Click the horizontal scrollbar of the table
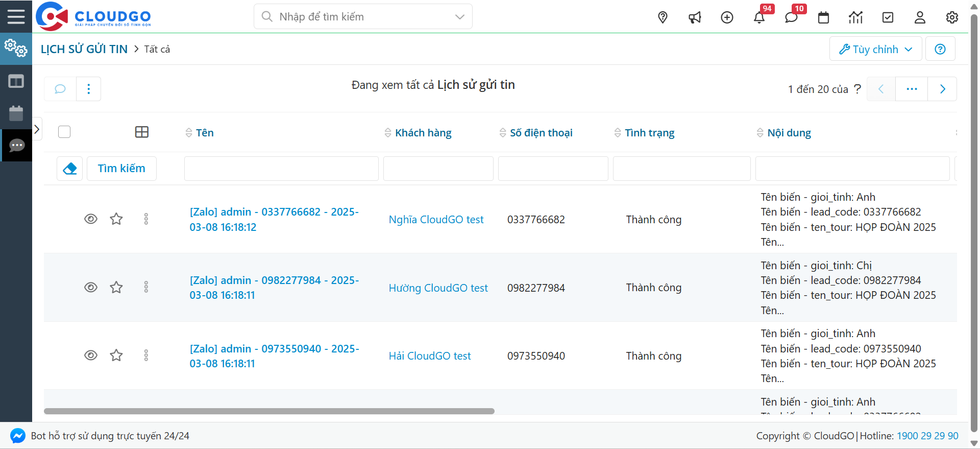Viewport: 980px width, 449px height. (x=269, y=411)
